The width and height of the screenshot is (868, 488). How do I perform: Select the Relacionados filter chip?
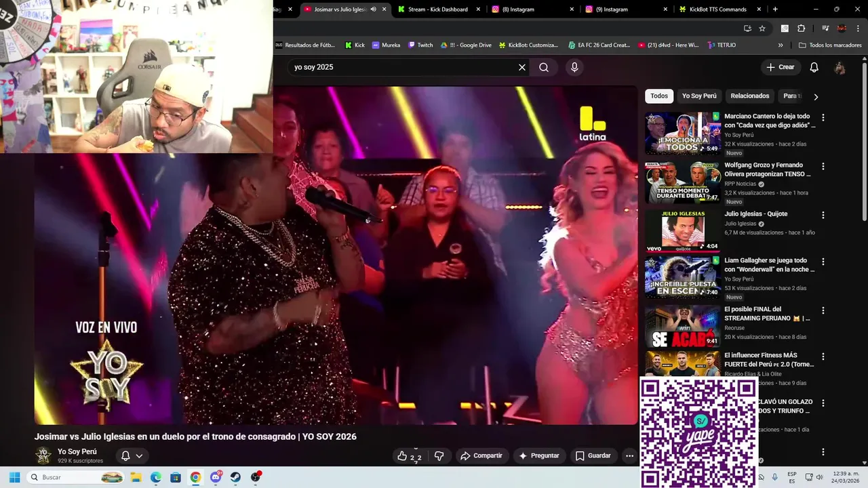coord(750,96)
